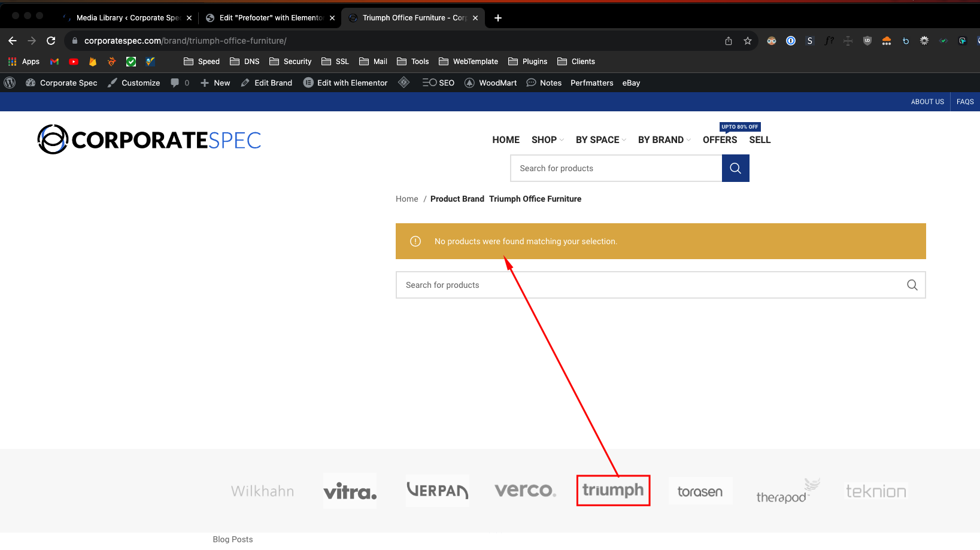Bookmark this page with the star icon
The width and height of the screenshot is (980, 550).
748,41
